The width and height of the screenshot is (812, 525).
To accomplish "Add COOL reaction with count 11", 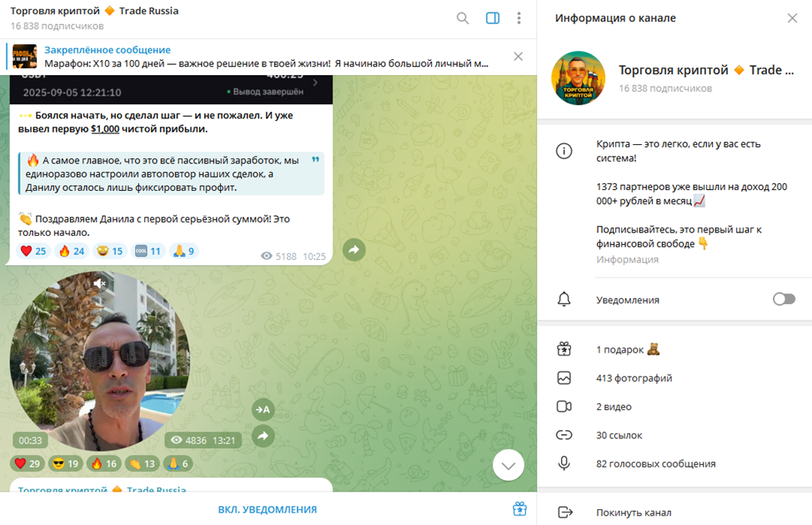I will point(148,251).
